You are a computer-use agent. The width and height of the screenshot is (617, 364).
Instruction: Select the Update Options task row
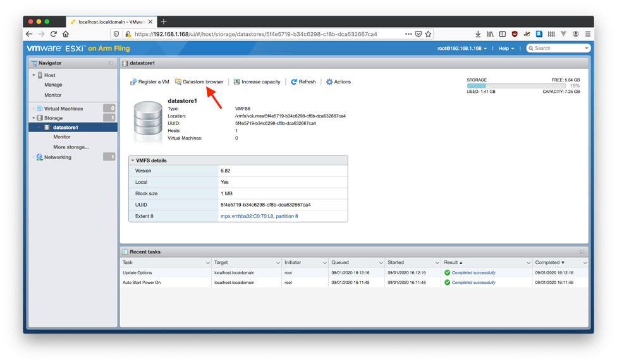point(354,273)
